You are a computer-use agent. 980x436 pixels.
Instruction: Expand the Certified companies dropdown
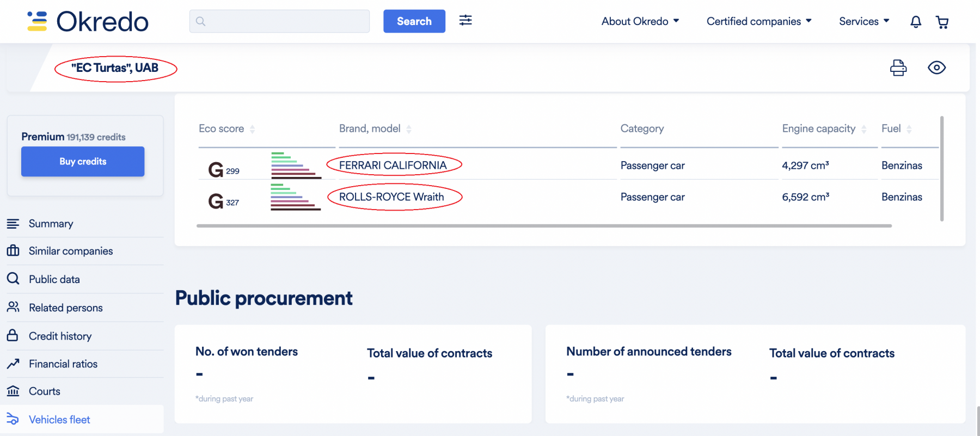tap(759, 21)
